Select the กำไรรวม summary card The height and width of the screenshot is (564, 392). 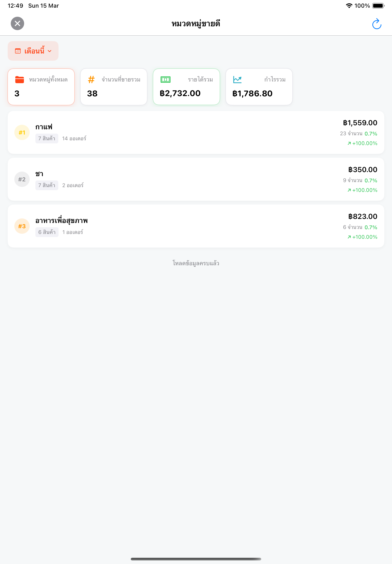click(259, 87)
